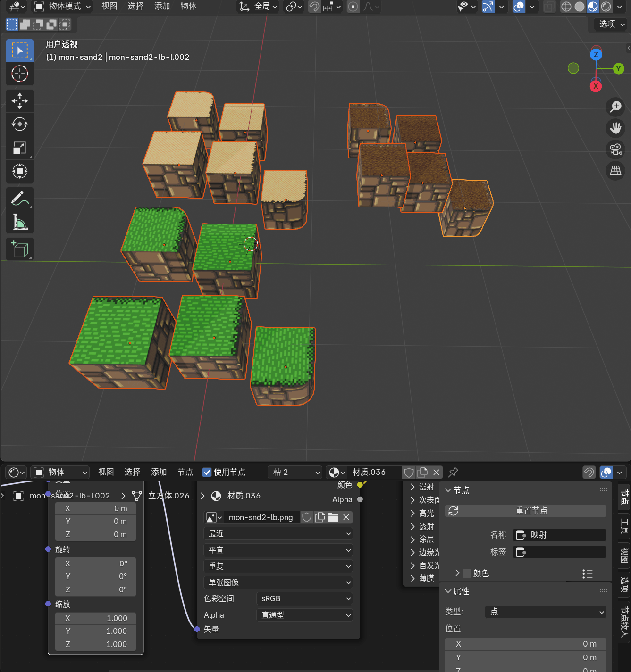
Task: Click the green Y axis gizmo ball
Action: (618, 69)
